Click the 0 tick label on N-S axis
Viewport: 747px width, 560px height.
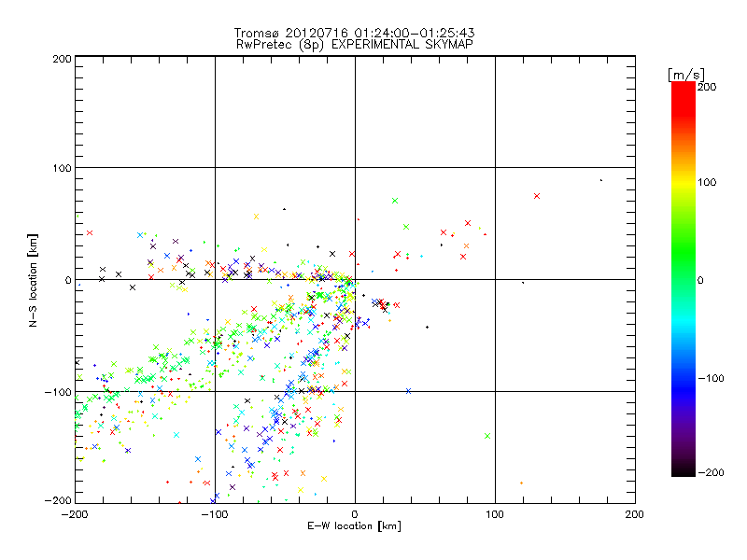click(x=67, y=280)
